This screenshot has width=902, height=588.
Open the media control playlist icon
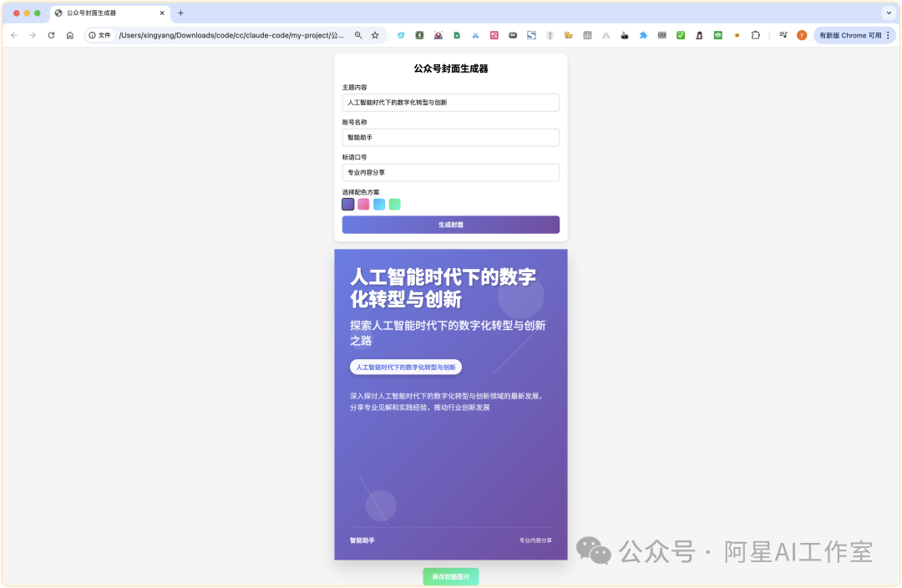pos(783,35)
